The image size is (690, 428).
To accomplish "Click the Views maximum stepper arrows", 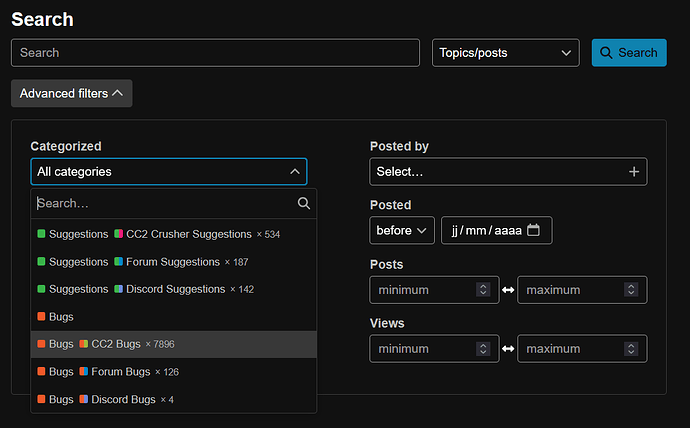I will pos(631,349).
